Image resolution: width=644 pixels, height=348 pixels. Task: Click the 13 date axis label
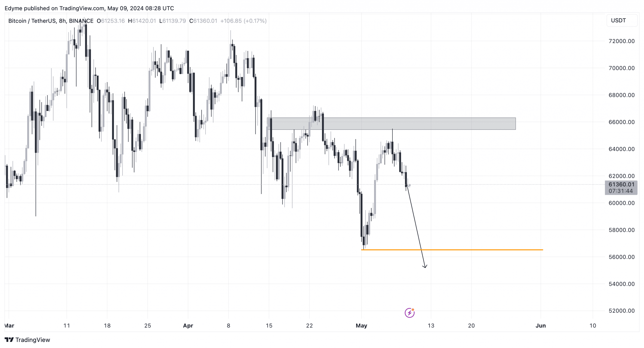pos(431,326)
